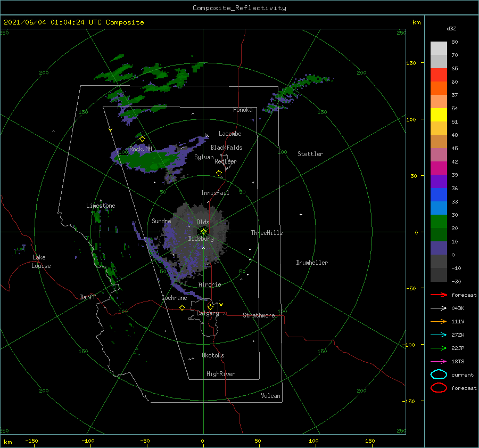Click the cyan 27ZW arrow legend icon
Viewport: 479px width, 448px height.
click(439, 335)
